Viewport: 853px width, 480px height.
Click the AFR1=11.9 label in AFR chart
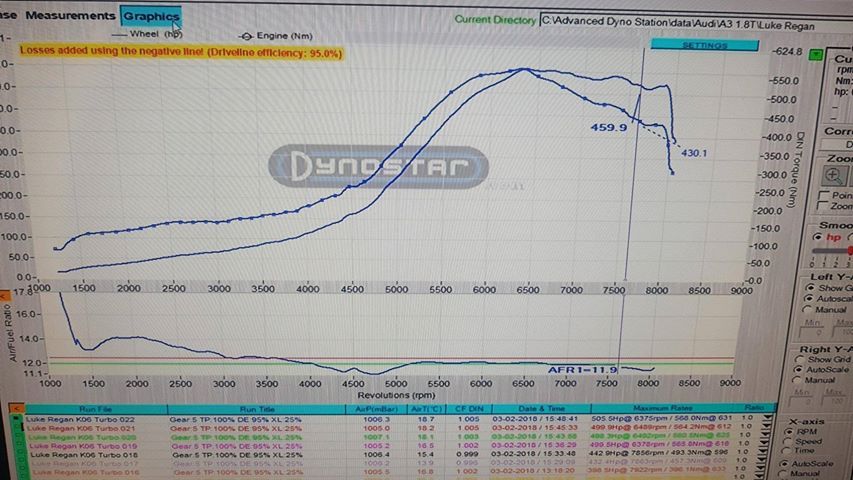click(582, 370)
